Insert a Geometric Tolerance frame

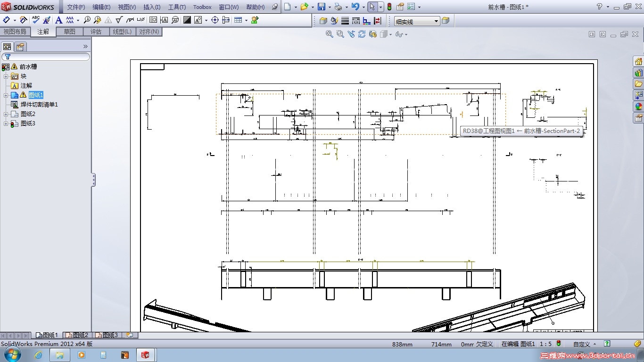point(153,20)
